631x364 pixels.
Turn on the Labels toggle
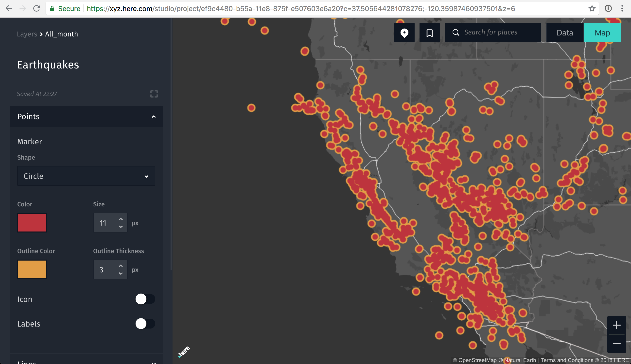[x=145, y=324]
